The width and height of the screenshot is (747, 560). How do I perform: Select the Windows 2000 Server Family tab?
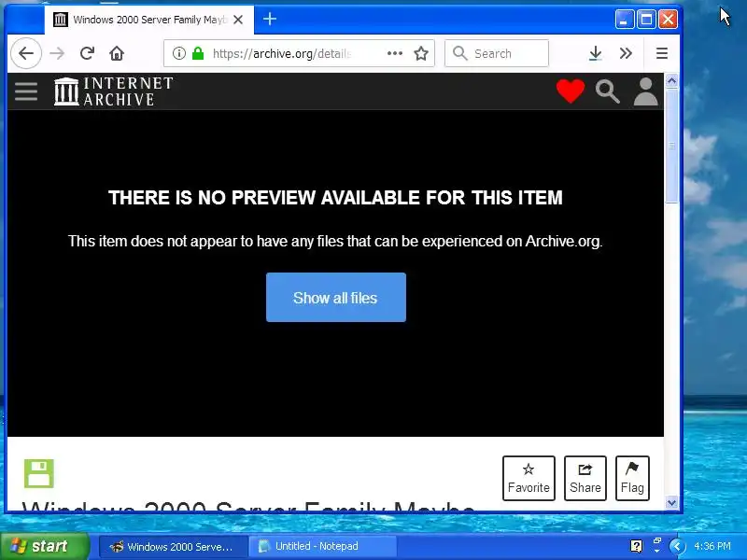pos(149,20)
